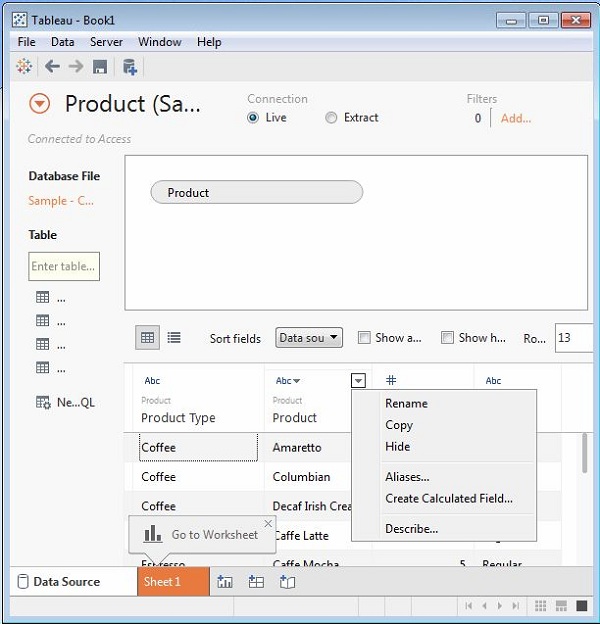This screenshot has width=600, height=624.
Task: Click the Product column menu arrow
Action: click(x=358, y=381)
